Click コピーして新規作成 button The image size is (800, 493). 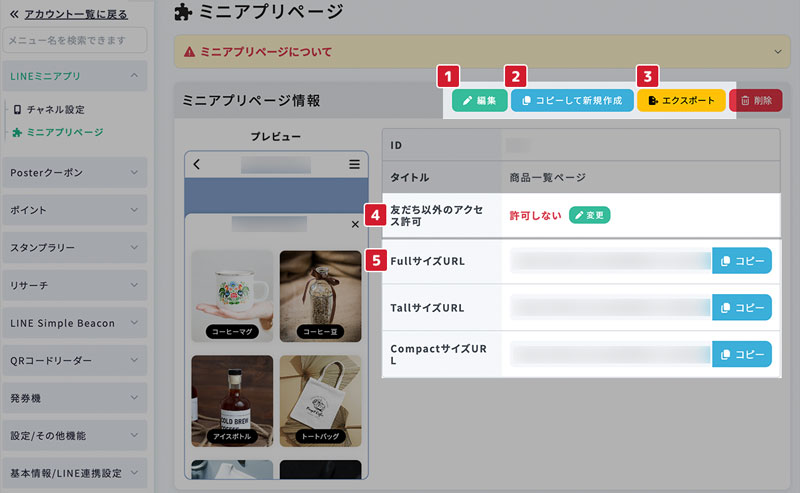point(572,101)
